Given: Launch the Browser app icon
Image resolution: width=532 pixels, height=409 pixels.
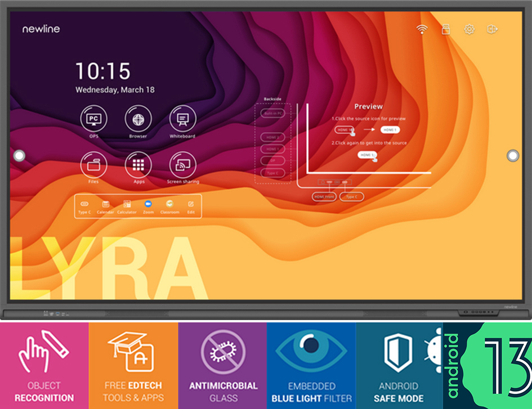Looking at the screenshot, I should (138, 119).
